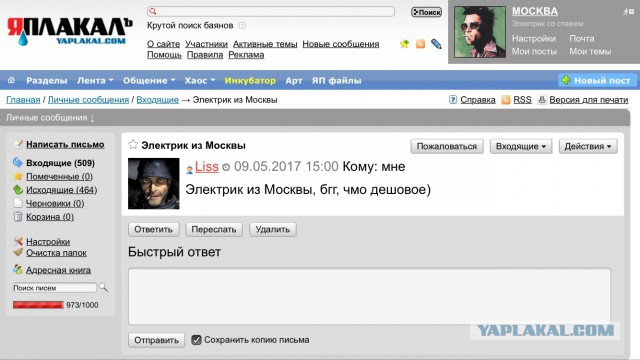This screenshot has width=640, height=360.
Task: Open the 'Входящие' folder dropdown button
Action: [521, 146]
